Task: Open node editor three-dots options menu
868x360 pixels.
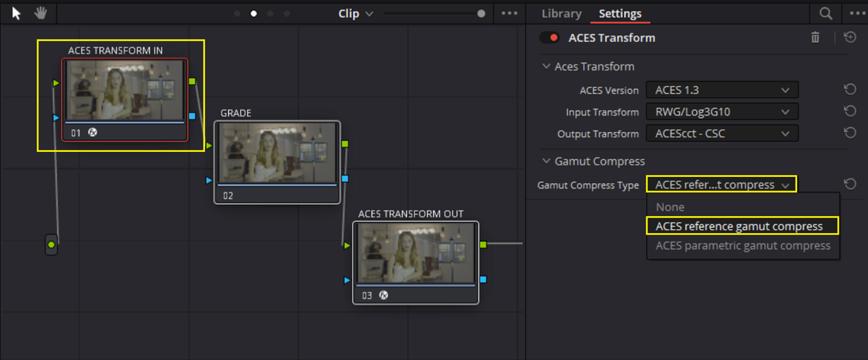Action: [509, 14]
